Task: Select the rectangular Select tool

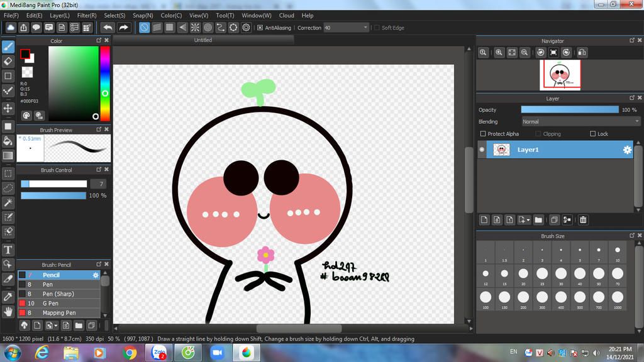Action: [x=8, y=173]
